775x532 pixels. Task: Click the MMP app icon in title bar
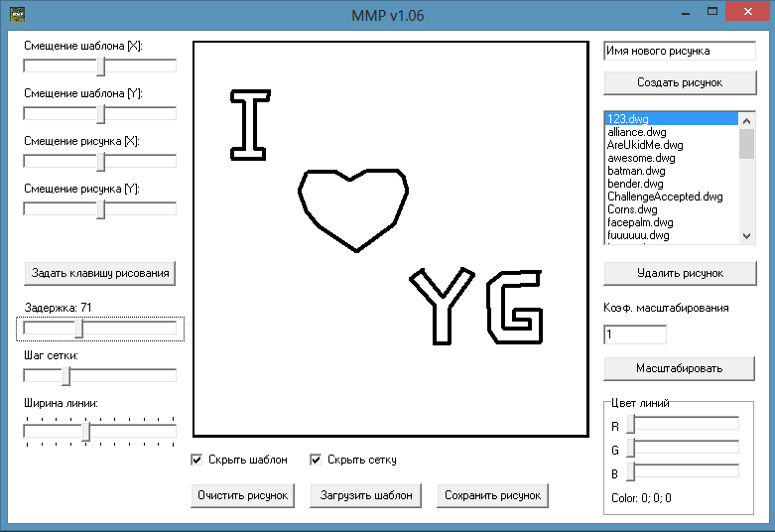[18, 14]
